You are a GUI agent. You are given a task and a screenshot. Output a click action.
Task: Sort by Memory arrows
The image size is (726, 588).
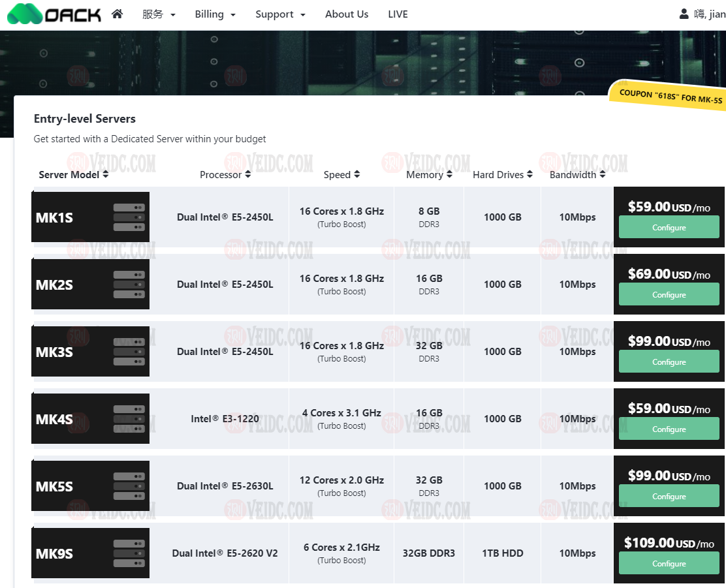tap(449, 174)
